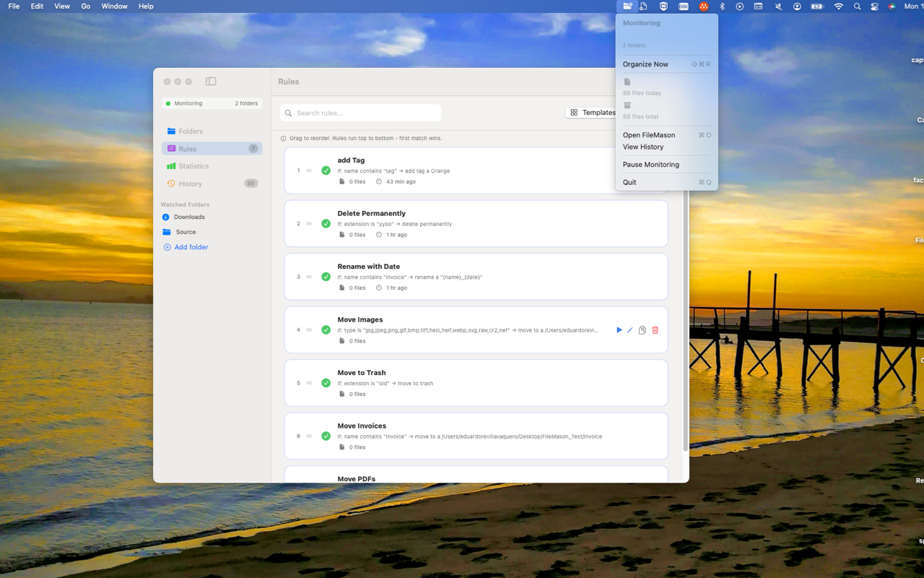Run the Move Images rule with play icon

pyautogui.click(x=619, y=330)
